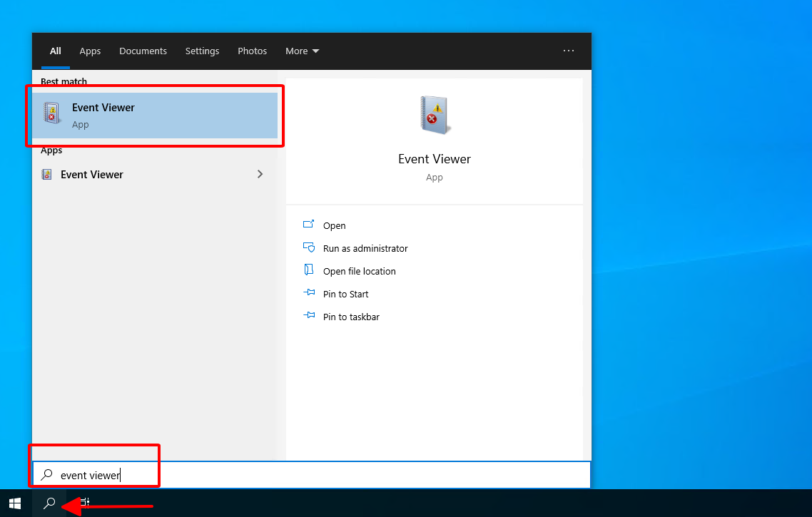Run Event Viewer as administrator
Image resolution: width=812 pixels, height=517 pixels.
point(365,248)
